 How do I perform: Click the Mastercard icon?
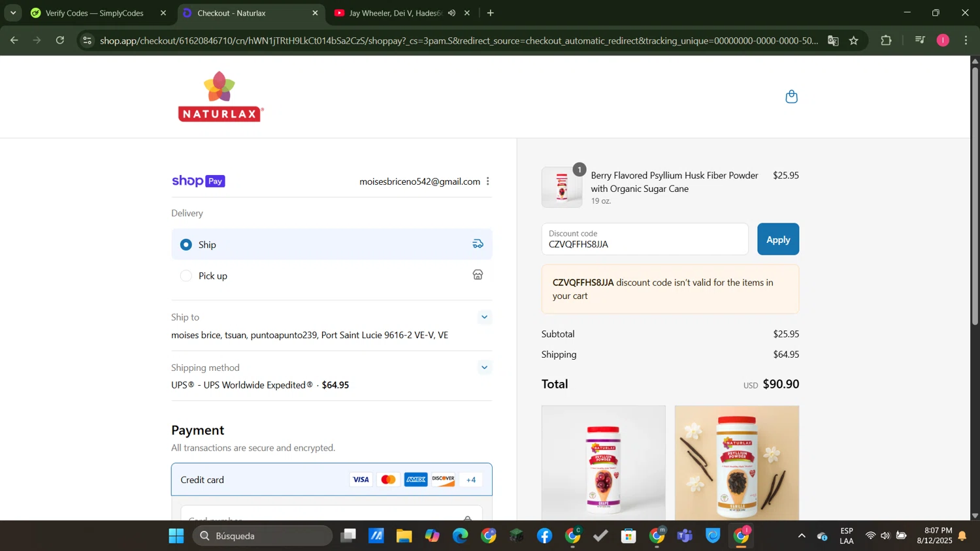point(388,480)
